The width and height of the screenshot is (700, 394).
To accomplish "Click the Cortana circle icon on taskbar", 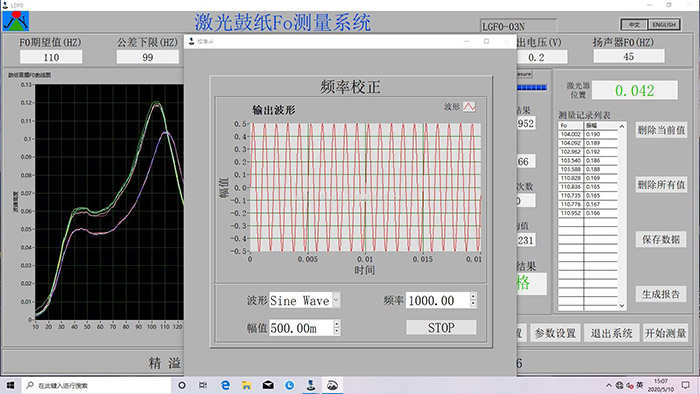I will 182,385.
